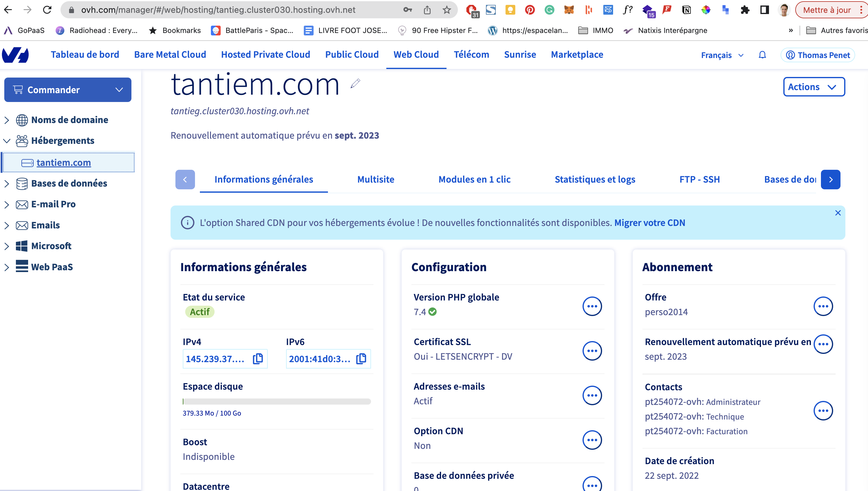Open the notifications bell

[x=762, y=55]
